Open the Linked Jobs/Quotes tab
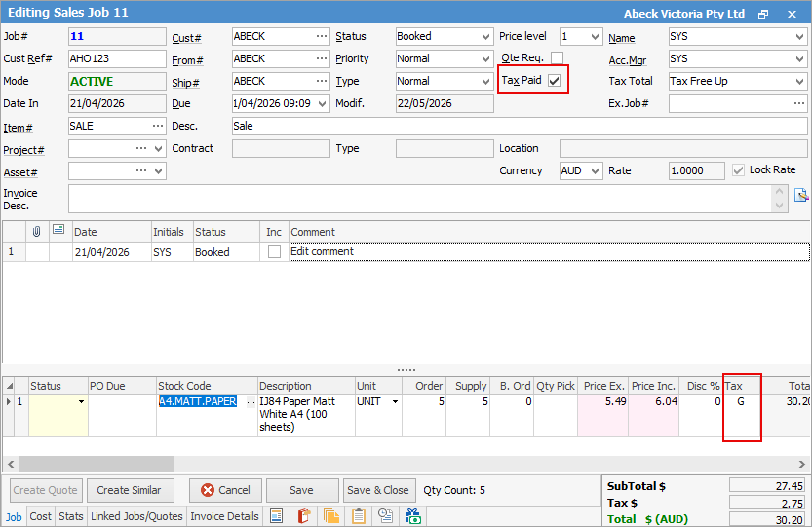This screenshot has height=527, width=812. (136, 516)
